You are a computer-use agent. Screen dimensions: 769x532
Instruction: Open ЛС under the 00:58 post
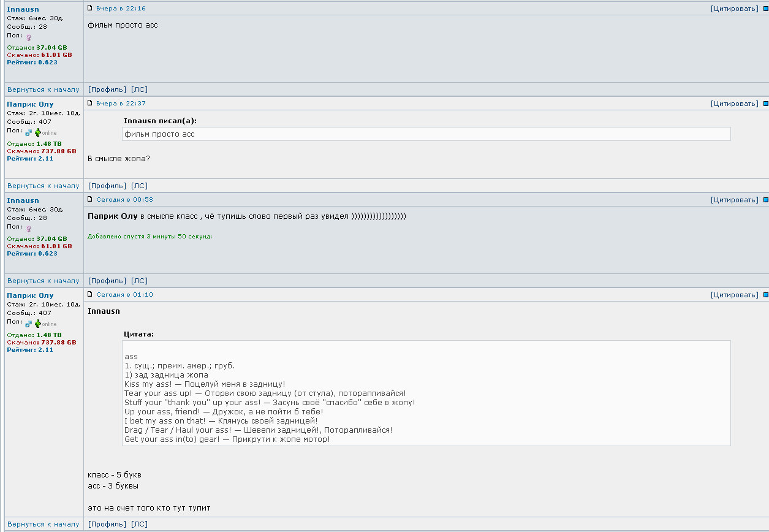(139, 281)
